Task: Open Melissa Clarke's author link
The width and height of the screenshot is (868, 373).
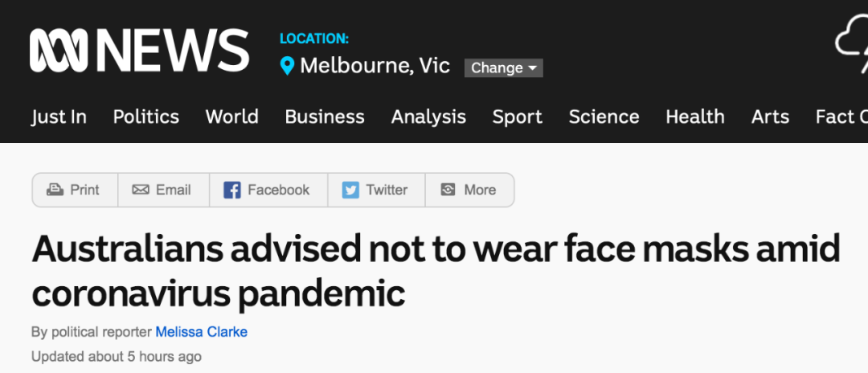Action: [202, 332]
